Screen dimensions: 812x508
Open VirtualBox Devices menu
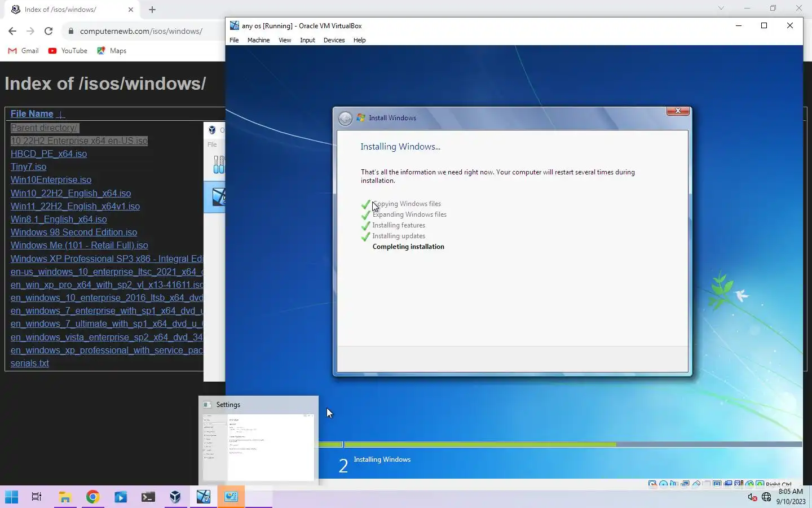pyautogui.click(x=334, y=40)
